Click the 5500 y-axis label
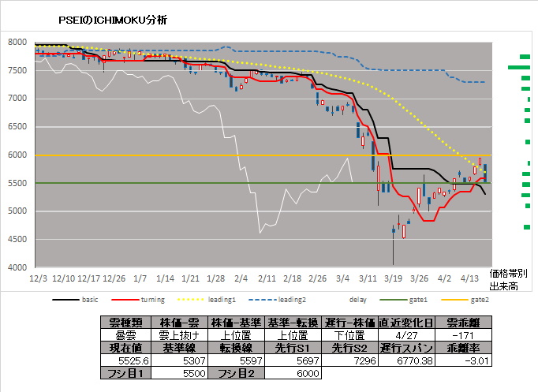This screenshot has height=392, width=538. click(x=17, y=183)
